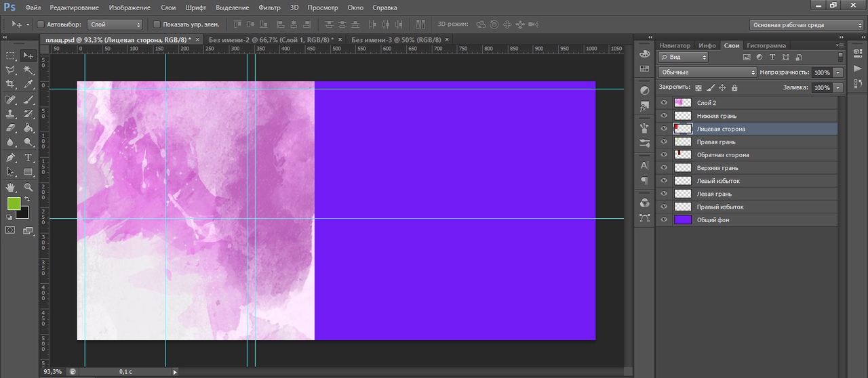Click the pixel layer filter icon
Image resolution: width=868 pixels, height=378 pixels.
(x=747, y=58)
